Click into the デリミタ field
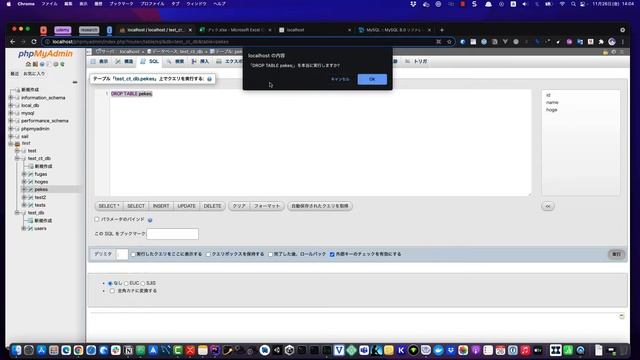 pos(122,254)
